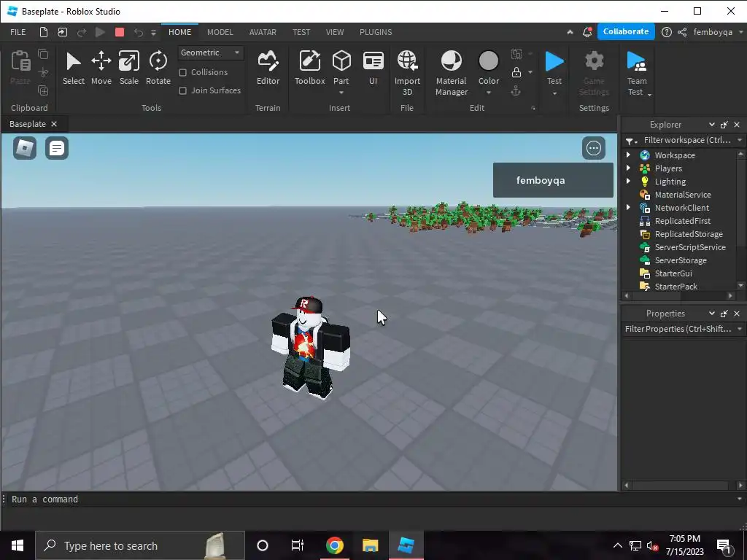747x560 pixels.
Task: Click the Lock tool icon
Action: [x=516, y=72]
